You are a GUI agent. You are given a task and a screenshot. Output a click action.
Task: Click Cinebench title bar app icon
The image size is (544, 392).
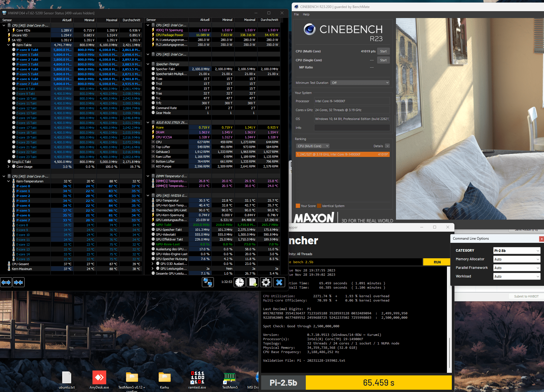tap(296, 7)
